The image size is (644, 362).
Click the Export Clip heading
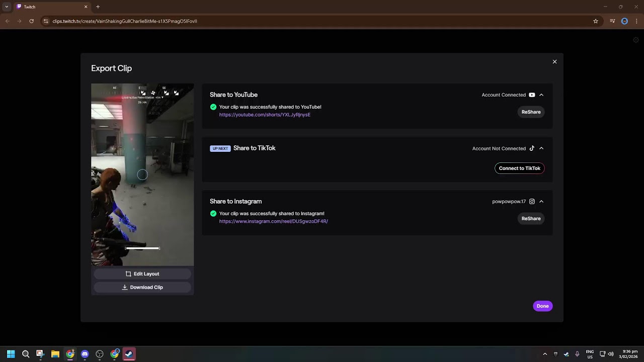click(x=111, y=68)
